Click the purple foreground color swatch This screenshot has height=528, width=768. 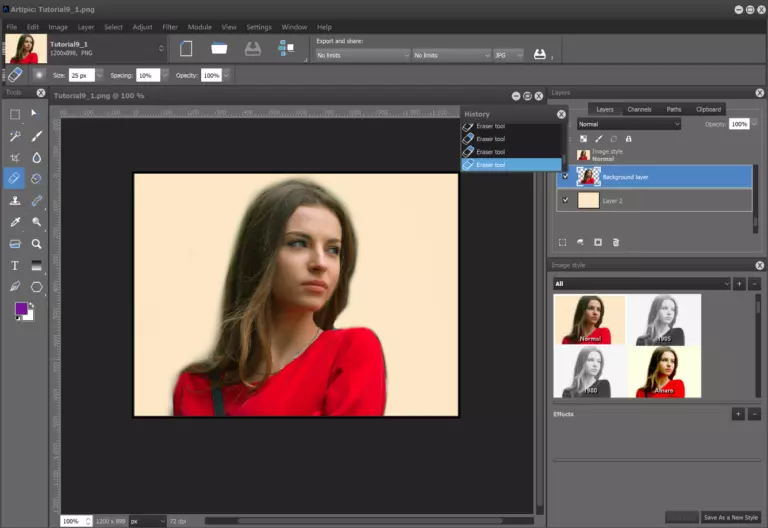click(21, 308)
